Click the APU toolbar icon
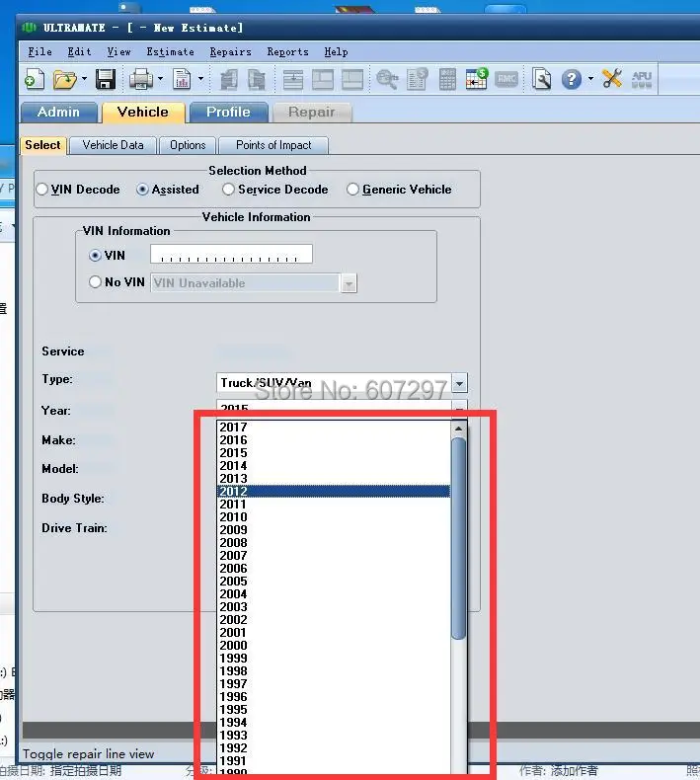Viewport: 700px width, 780px height. point(642,79)
